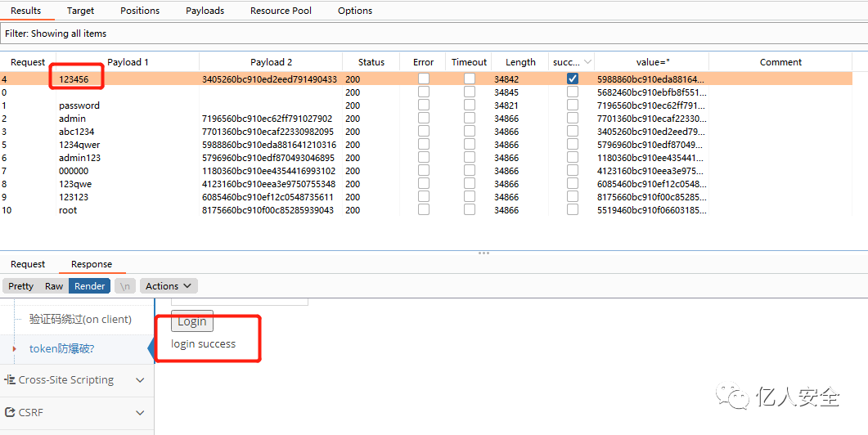Switch to the Request message tab
The image size is (868, 435).
pos(28,264)
